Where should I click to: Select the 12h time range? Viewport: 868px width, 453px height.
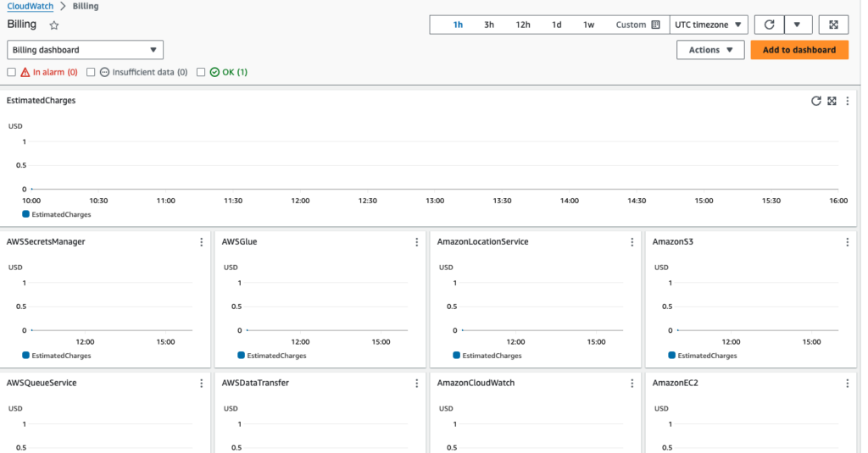[522, 25]
